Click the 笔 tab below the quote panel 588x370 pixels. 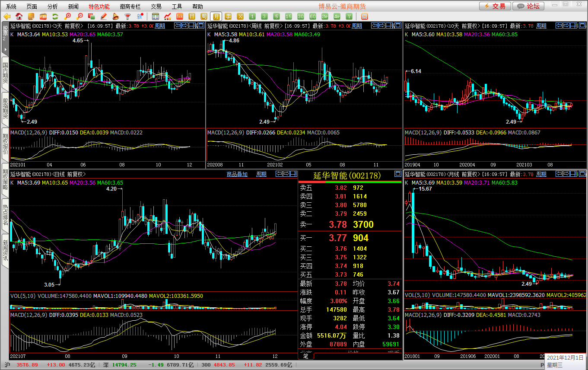(x=306, y=356)
